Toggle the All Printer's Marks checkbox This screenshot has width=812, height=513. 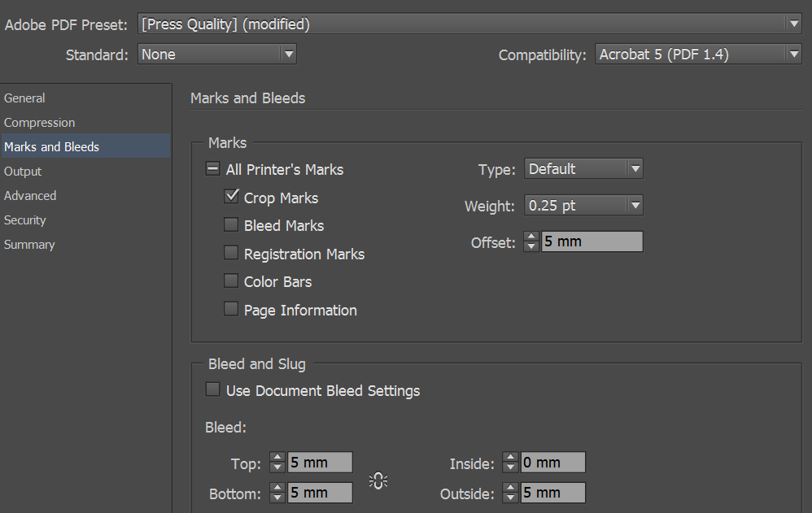point(213,169)
